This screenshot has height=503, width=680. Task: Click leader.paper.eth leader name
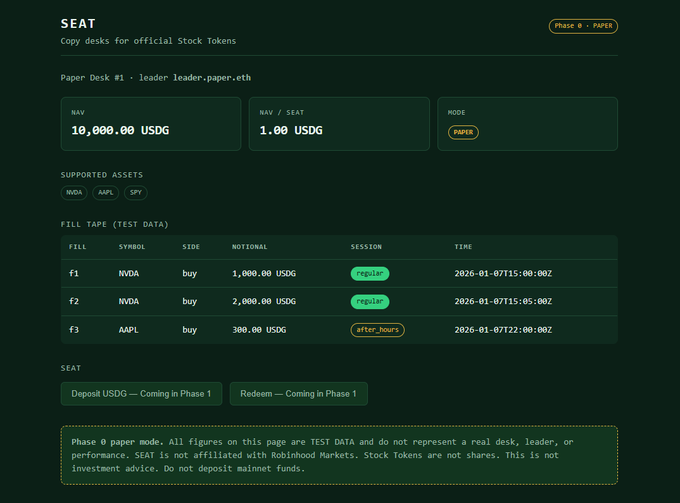coord(212,78)
